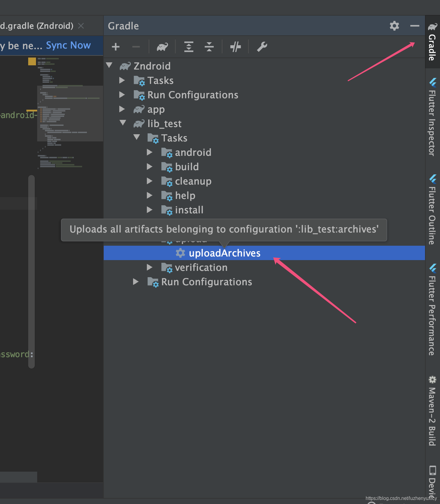Expand the cleanup task group

click(149, 181)
